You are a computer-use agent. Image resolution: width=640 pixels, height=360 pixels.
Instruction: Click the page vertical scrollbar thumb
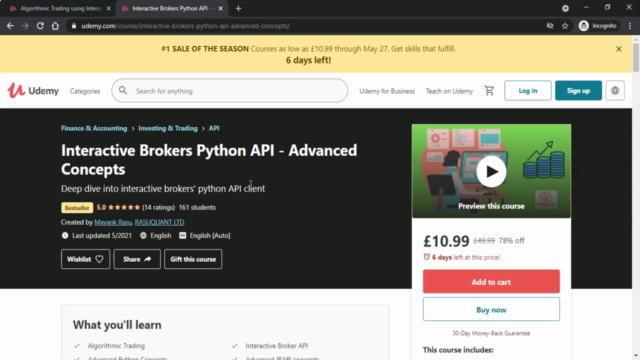pos(636,57)
